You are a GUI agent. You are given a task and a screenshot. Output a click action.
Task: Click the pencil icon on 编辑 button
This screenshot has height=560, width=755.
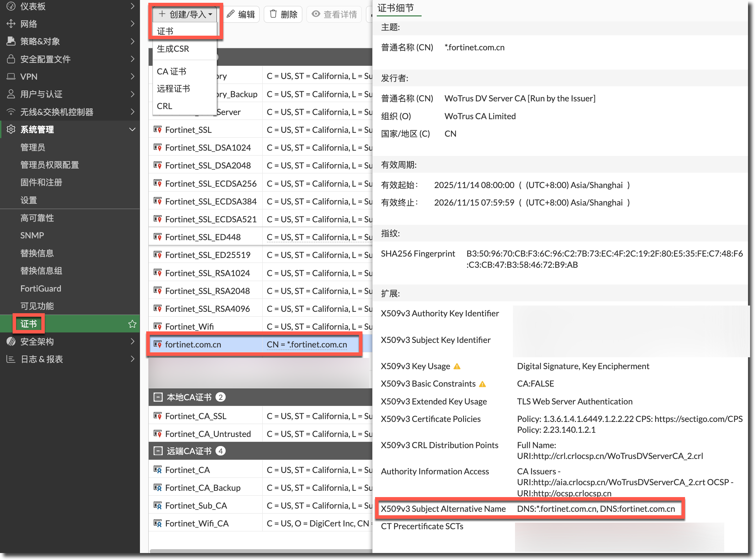pyautogui.click(x=230, y=14)
